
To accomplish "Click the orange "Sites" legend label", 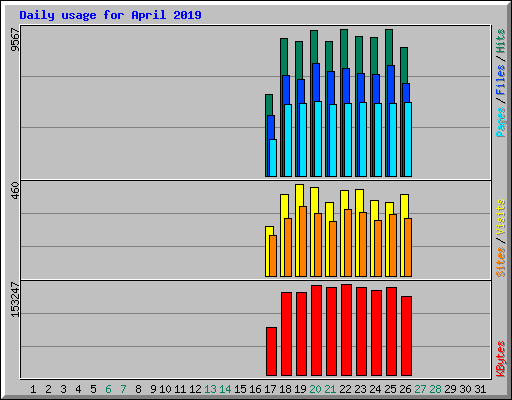I will point(500,262).
